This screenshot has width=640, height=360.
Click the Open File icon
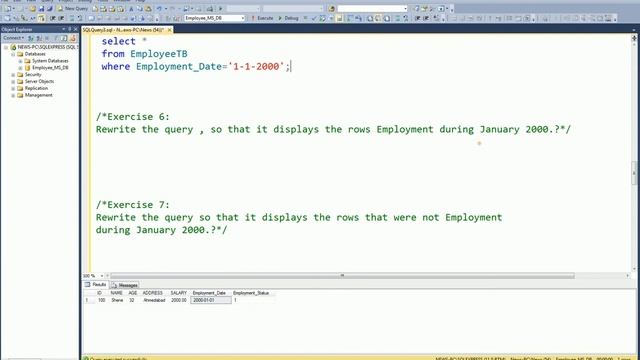[33, 9]
